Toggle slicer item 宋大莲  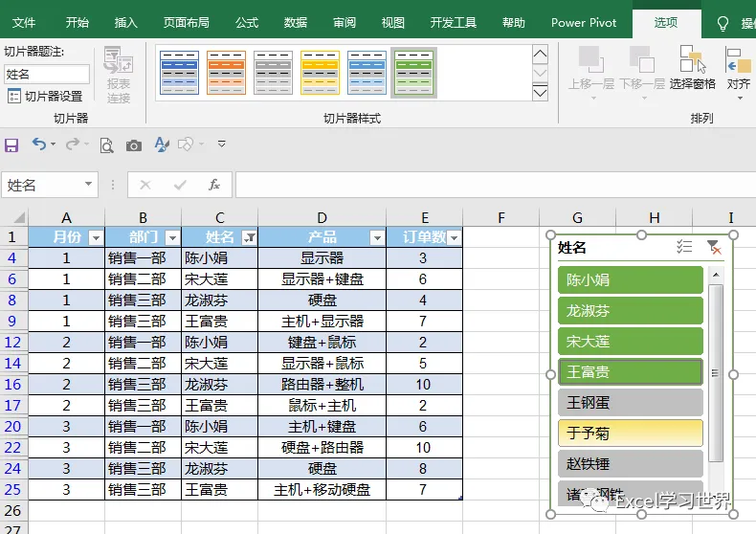click(x=631, y=342)
